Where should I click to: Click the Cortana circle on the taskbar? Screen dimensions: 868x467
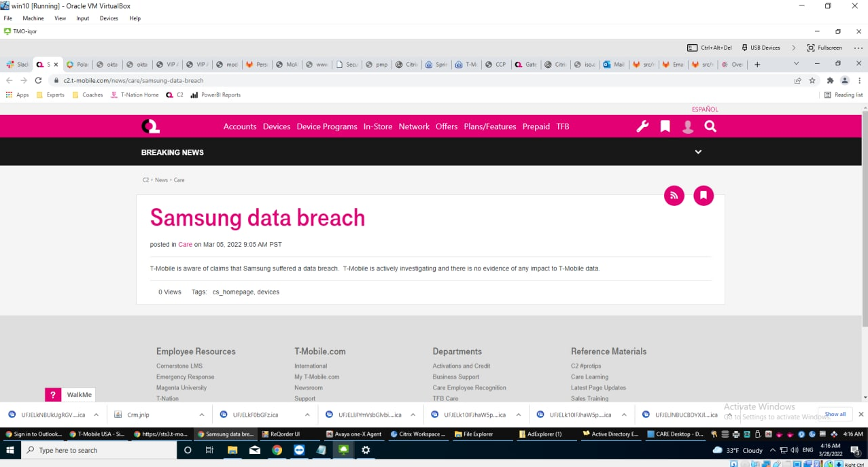tap(188, 450)
